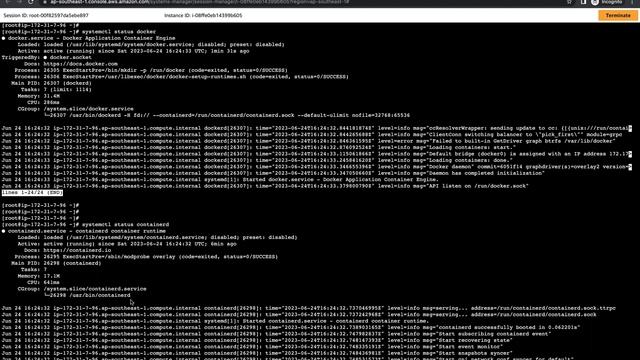Click 'Main PID: 26307 (dockerd)' line
640x360 pixels.
pyautogui.click(x=51, y=83)
